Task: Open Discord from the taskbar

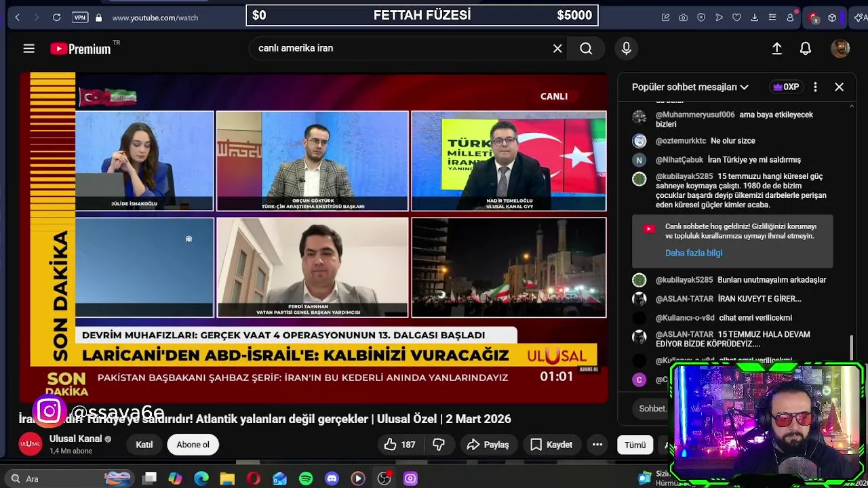Action: [332, 479]
